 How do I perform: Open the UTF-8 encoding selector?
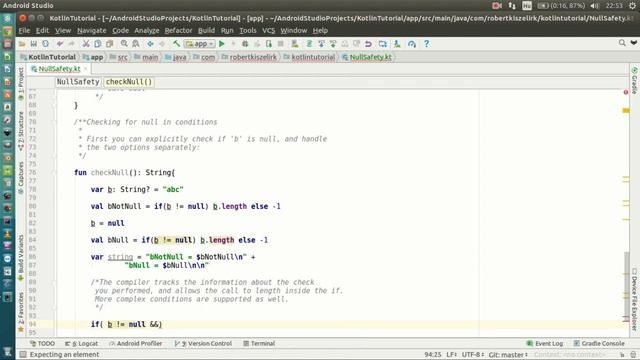[473, 355]
